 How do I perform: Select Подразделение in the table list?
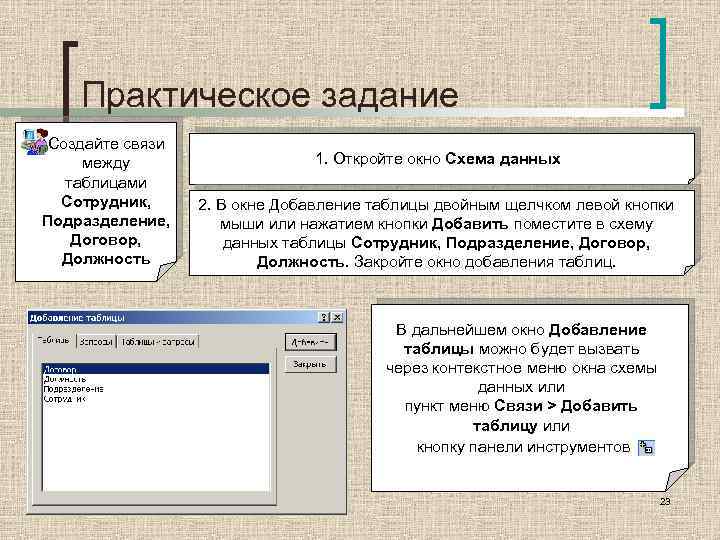pos(156,389)
